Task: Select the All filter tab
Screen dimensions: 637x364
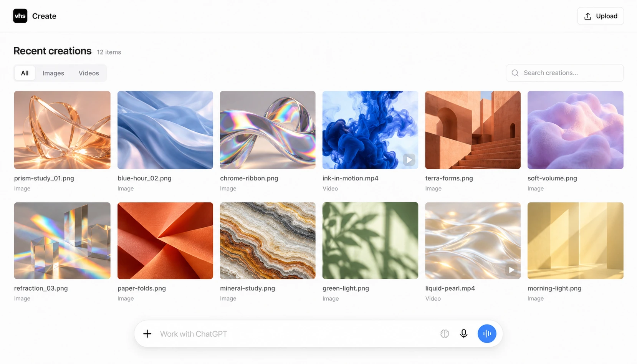Action: [25, 73]
